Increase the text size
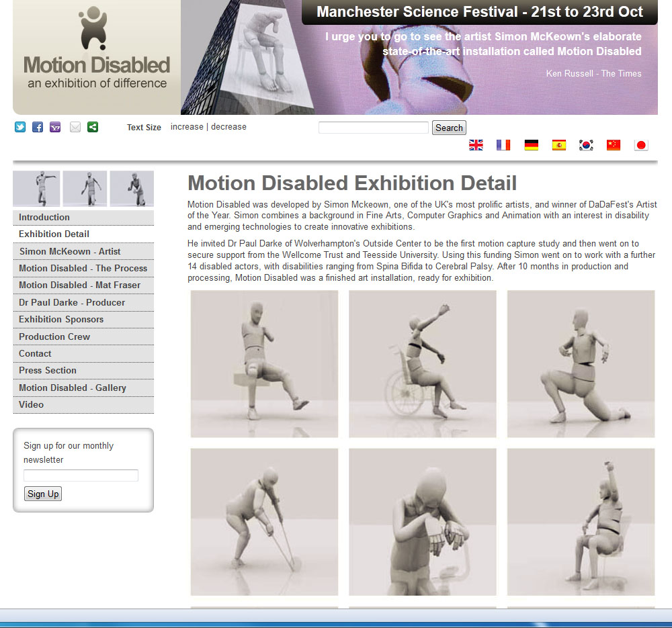This screenshot has width=672, height=628. [187, 127]
